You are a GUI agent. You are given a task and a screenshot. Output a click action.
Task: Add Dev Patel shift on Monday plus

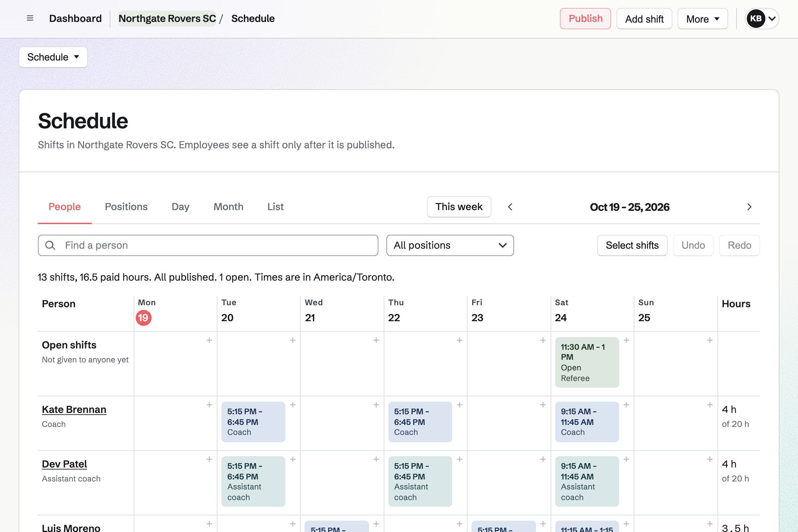point(209,459)
